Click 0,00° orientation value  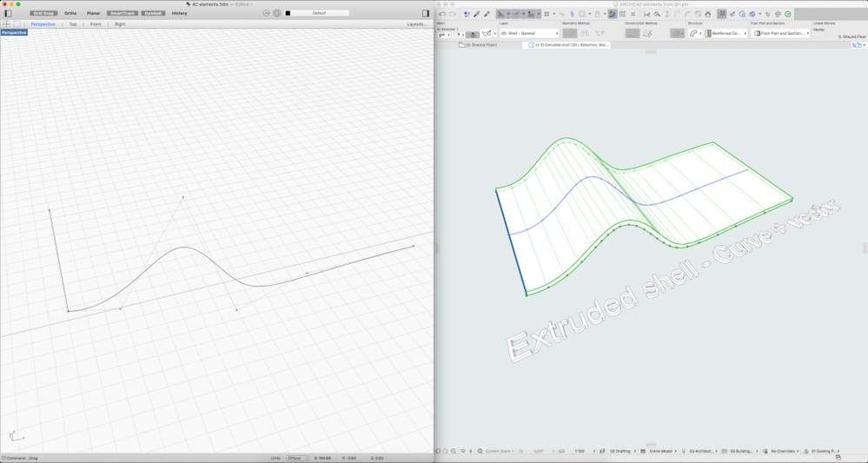pos(539,452)
